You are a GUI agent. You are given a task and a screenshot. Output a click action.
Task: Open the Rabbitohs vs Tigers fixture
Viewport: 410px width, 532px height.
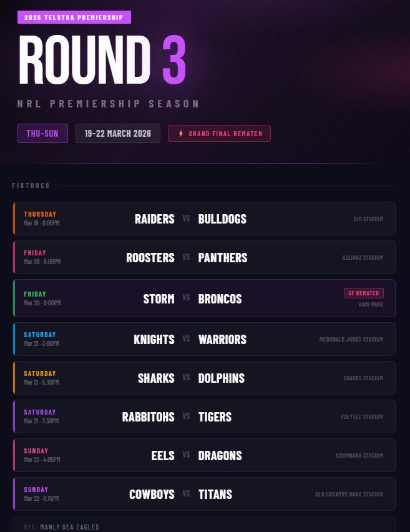tap(204, 416)
